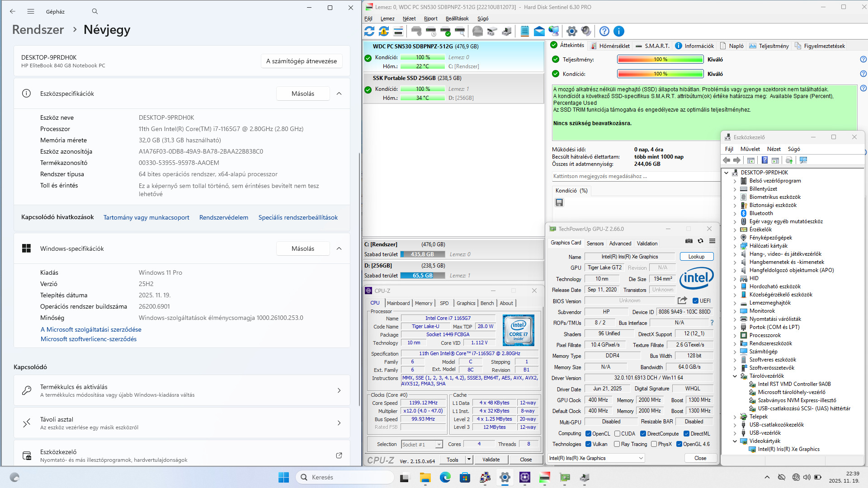Click the BIOS export share icon in GPU-Z
Viewport: 868px width, 488px height.
tap(682, 300)
